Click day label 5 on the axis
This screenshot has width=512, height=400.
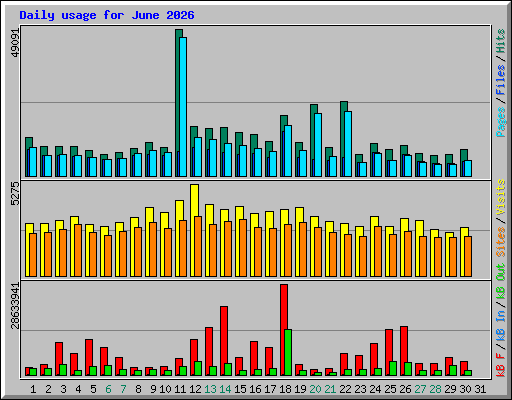pyautogui.click(x=93, y=389)
